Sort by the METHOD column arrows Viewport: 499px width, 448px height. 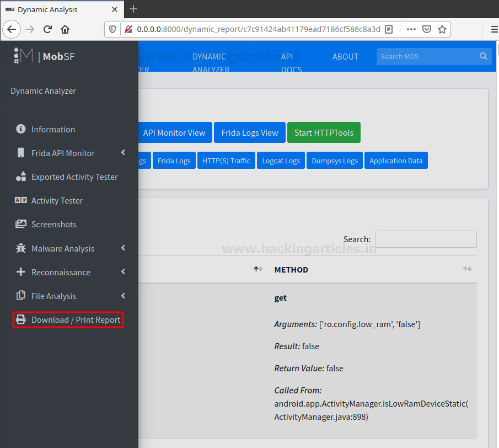pos(467,269)
